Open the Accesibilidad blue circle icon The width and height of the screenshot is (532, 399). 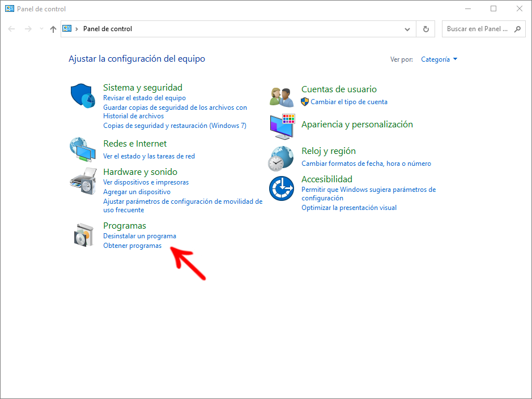click(282, 188)
